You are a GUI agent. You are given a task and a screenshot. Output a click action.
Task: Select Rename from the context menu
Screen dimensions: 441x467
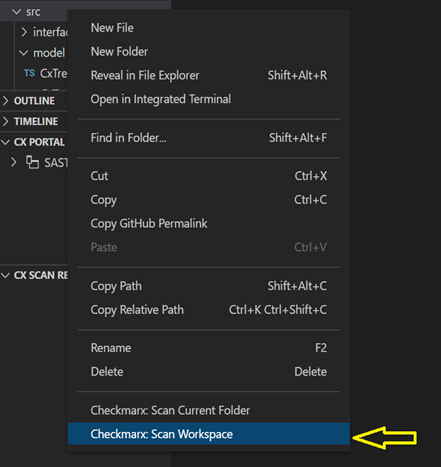click(x=209, y=348)
